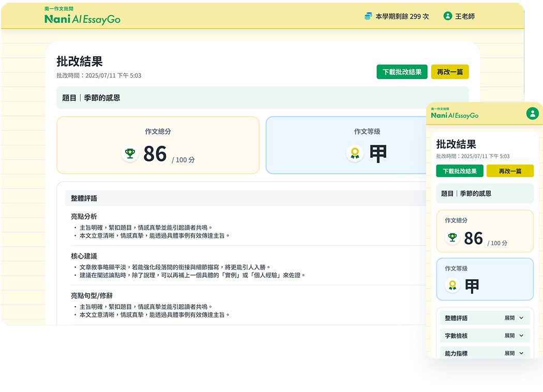Image resolution: width=543 pixels, height=392 pixels.
Task: Click the 亮點句型/修辭 subheading
Action: tap(92, 295)
